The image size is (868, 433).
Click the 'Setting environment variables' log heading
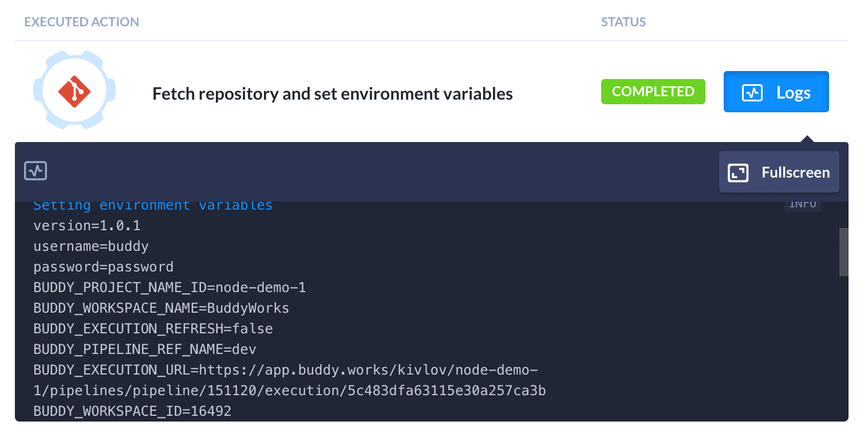[153, 206]
